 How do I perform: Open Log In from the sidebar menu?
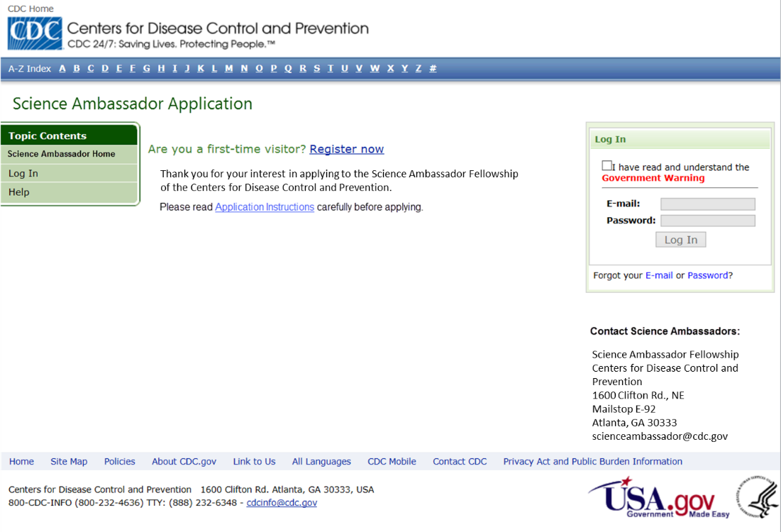pos(23,173)
